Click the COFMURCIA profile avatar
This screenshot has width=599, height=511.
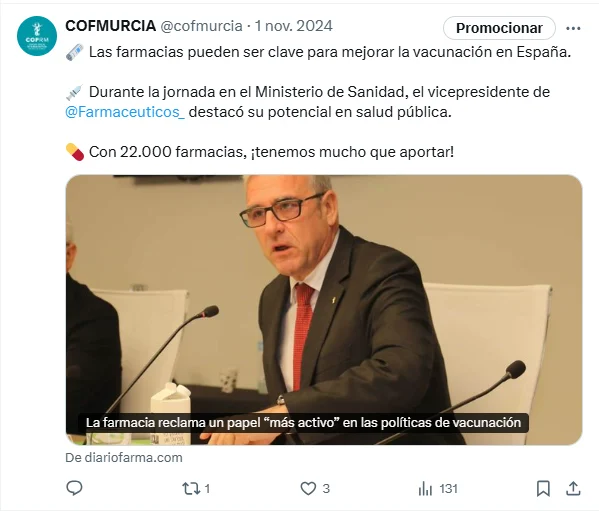pos(37,36)
